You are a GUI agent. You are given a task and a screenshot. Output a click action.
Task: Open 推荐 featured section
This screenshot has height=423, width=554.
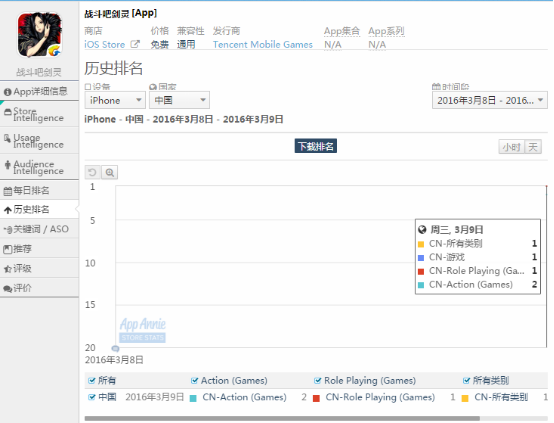[x=39, y=249]
